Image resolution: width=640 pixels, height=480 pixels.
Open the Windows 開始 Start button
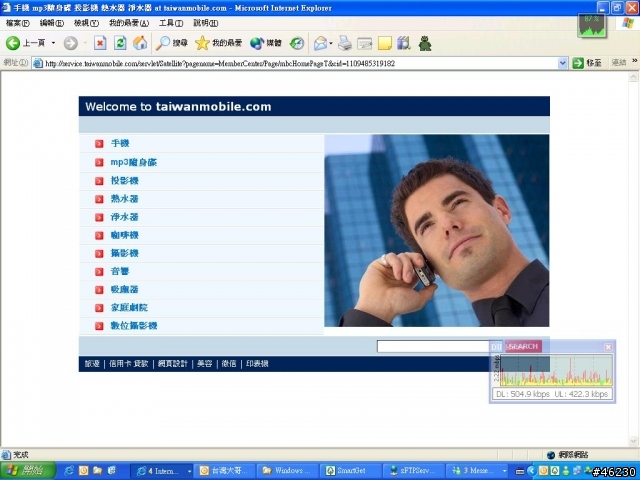(28, 471)
